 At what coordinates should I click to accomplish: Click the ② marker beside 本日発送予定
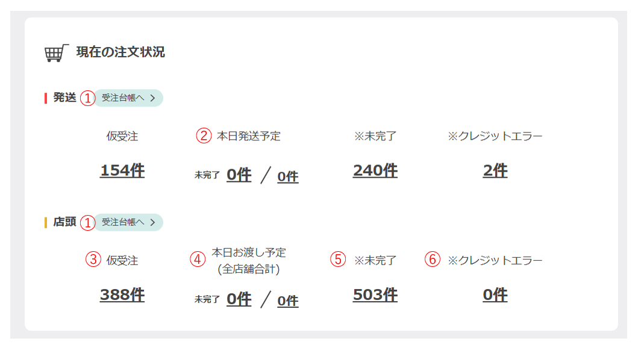pos(204,136)
